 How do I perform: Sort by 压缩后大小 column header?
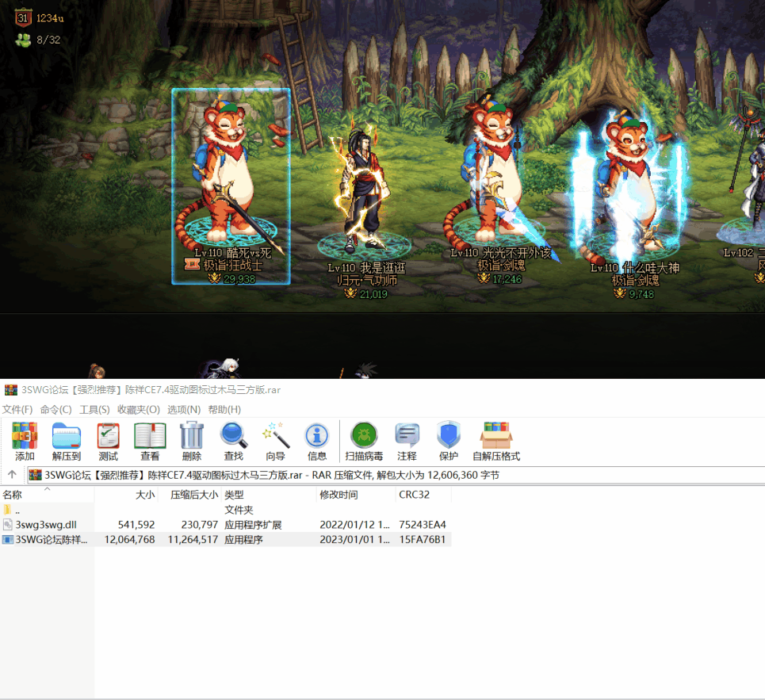point(189,495)
